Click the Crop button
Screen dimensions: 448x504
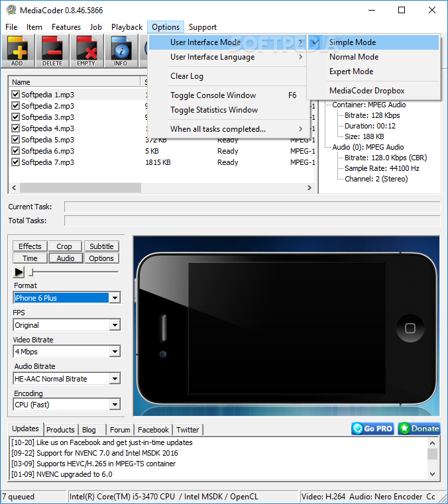click(64, 246)
